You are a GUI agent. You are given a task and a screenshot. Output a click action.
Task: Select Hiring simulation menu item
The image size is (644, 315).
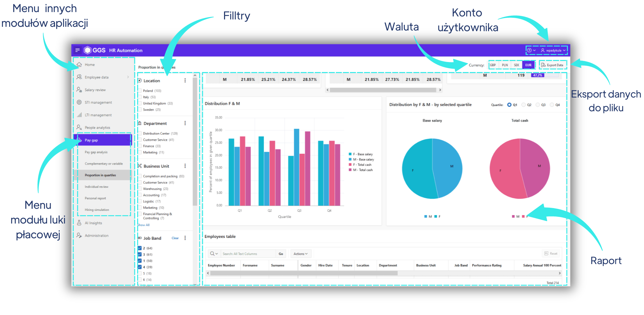(x=97, y=210)
